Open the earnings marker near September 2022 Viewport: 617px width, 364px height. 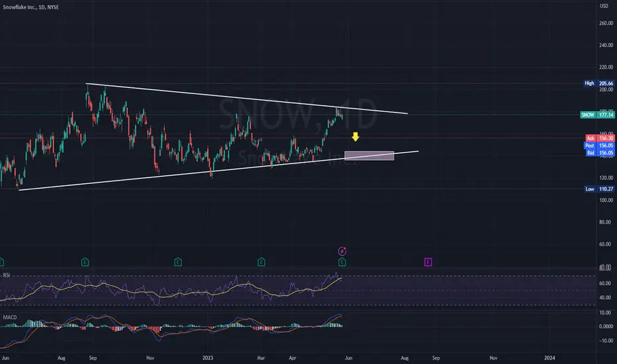click(x=85, y=261)
